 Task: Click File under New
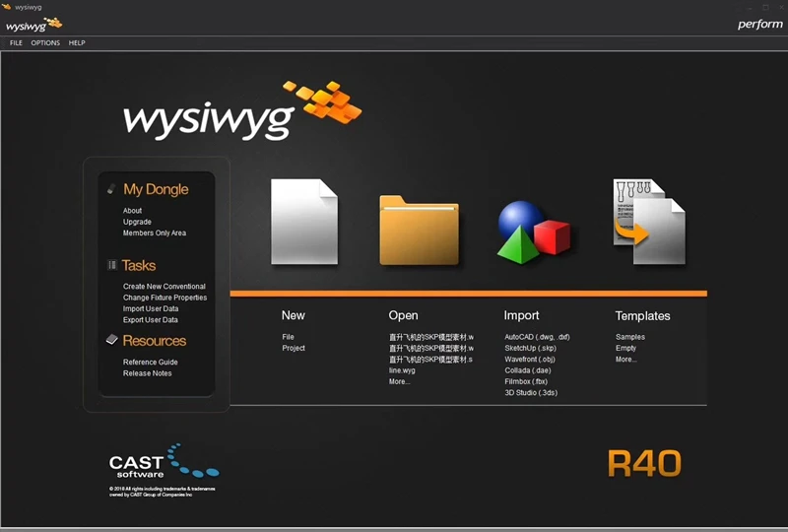pos(288,337)
